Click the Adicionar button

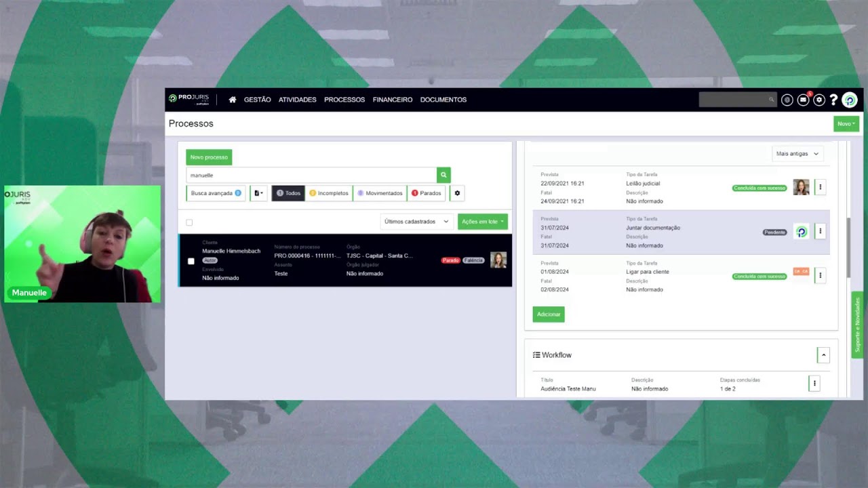pyautogui.click(x=549, y=314)
